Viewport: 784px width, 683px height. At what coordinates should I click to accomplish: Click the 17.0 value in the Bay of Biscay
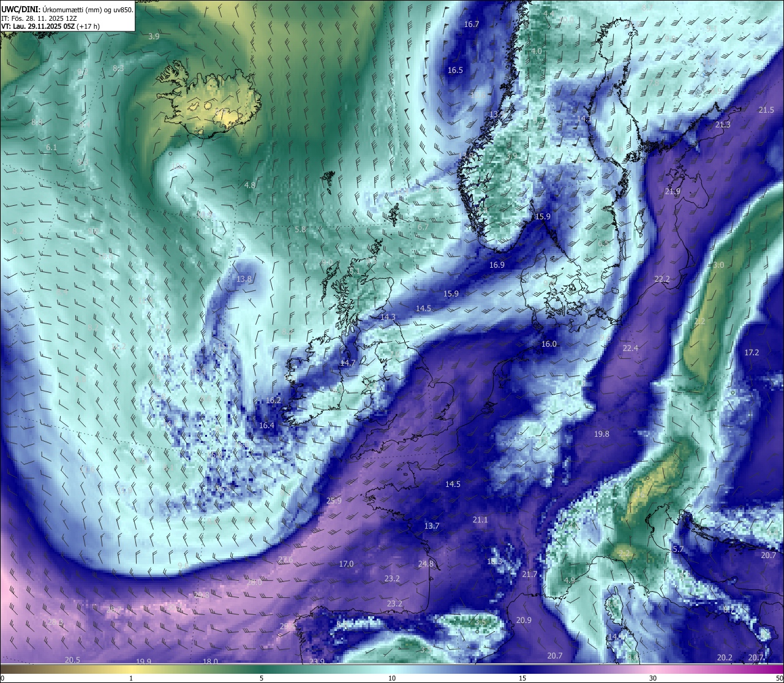tap(346, 564)
